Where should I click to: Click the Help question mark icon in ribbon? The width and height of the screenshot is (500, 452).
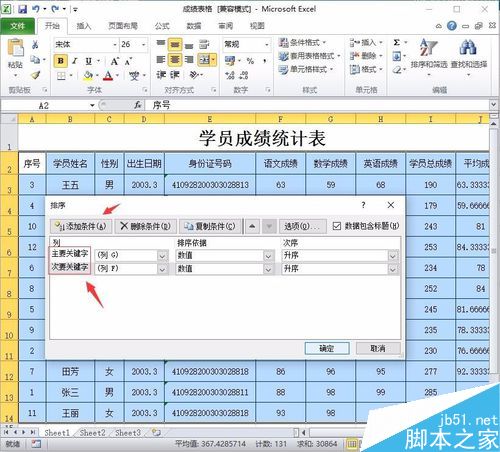(x=452, y=26)
